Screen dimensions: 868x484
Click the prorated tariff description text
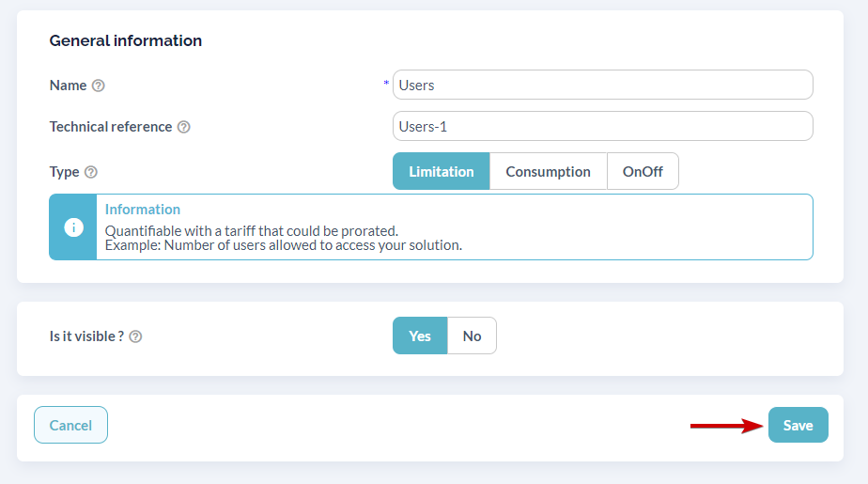[x=252, y=231]
